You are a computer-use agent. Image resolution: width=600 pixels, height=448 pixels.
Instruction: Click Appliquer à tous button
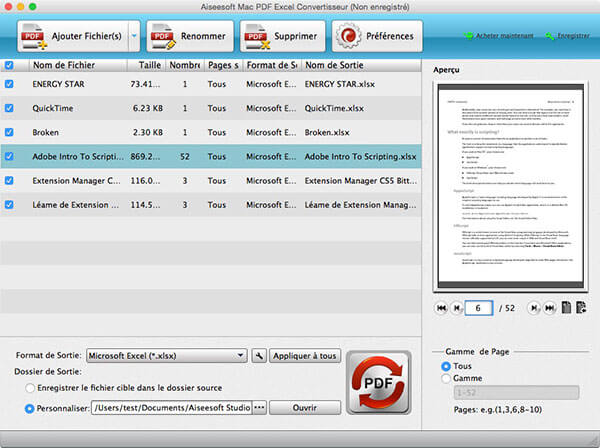[x=305, y=356]
